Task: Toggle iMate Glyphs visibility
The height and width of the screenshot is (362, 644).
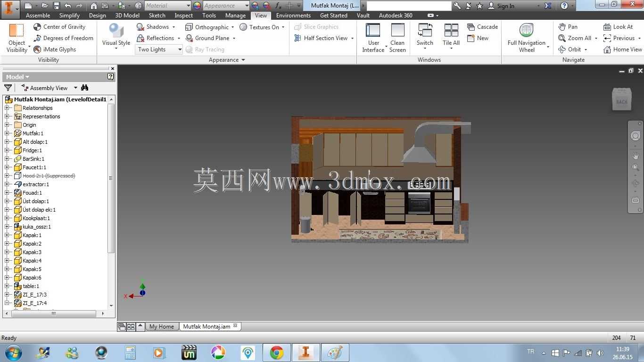Action: pos(55,49)
